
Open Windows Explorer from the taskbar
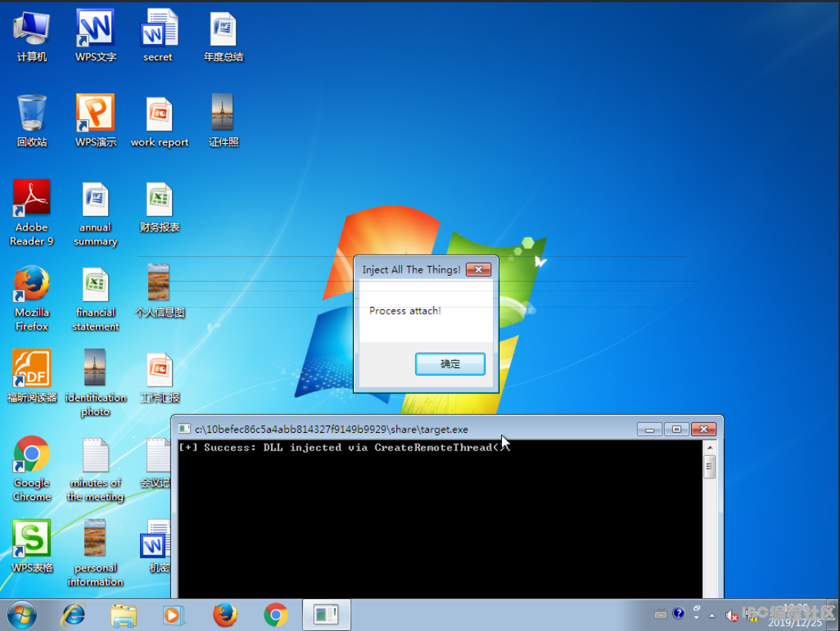coord(123,615)
